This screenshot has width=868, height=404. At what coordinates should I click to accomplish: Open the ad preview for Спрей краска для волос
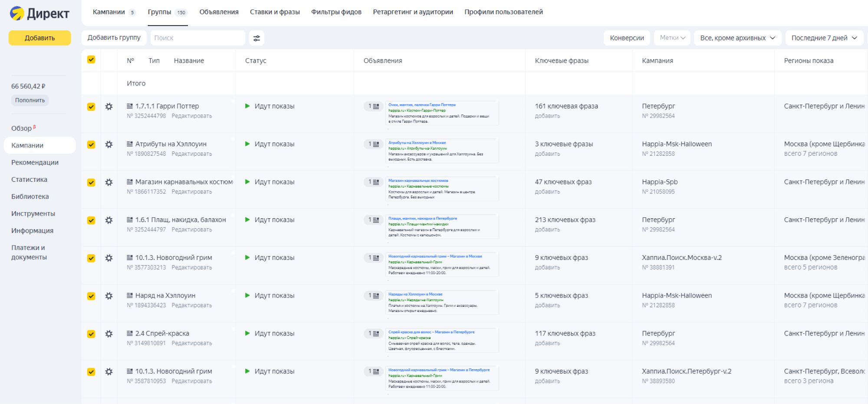pyautogui.click(x=442, y=340)
